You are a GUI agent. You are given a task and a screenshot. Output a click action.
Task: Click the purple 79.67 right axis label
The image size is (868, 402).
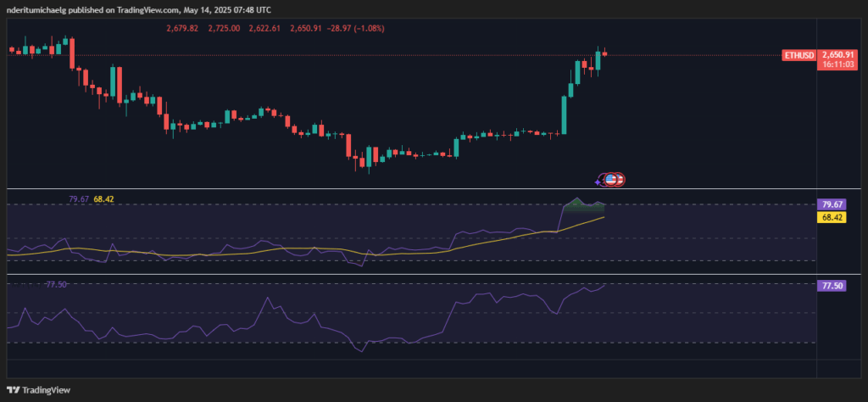click(832, 204)
